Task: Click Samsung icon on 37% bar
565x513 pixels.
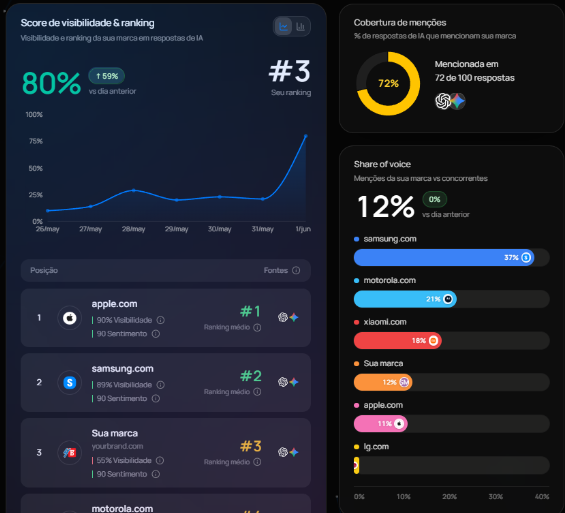Action: click(x=526, y=258)
